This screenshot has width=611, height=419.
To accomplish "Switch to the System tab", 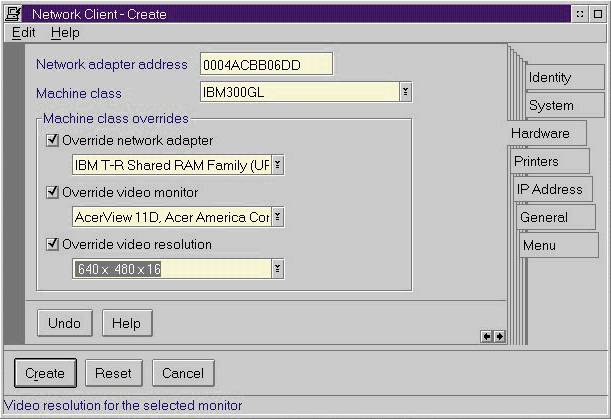I will [x=565, y=105].
